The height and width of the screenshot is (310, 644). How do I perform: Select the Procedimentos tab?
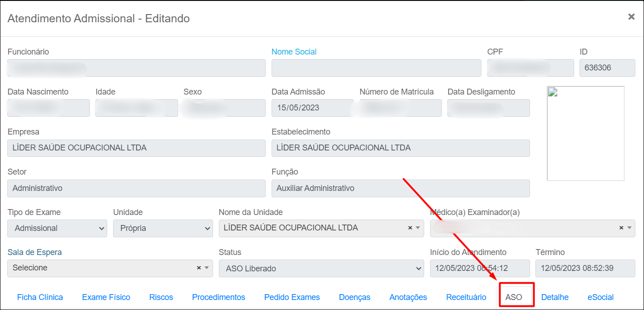click(x=218, y=297)
